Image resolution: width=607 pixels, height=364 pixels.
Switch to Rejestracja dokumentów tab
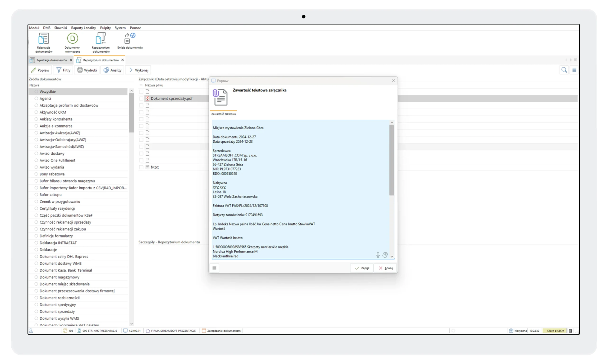tap(51, 60)
